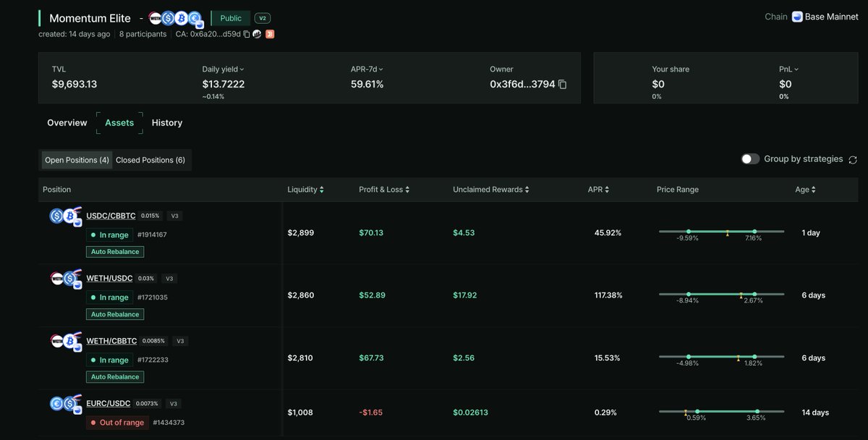Click position ID #1434373

168,423
